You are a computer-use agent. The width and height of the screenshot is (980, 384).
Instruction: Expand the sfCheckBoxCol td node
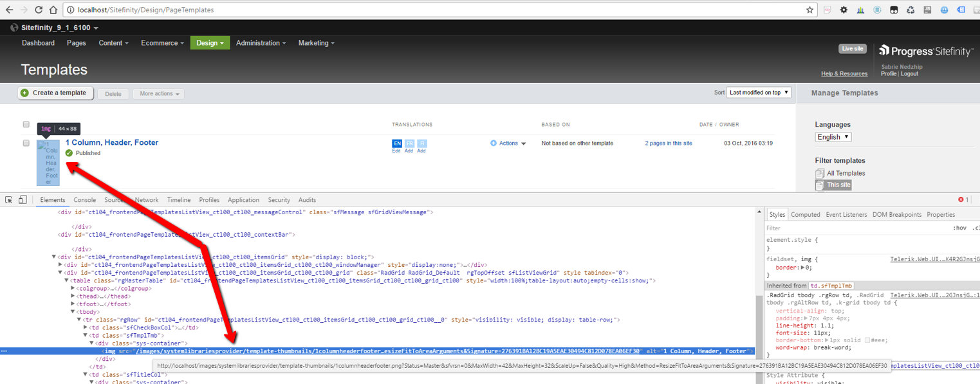point(86,327)
